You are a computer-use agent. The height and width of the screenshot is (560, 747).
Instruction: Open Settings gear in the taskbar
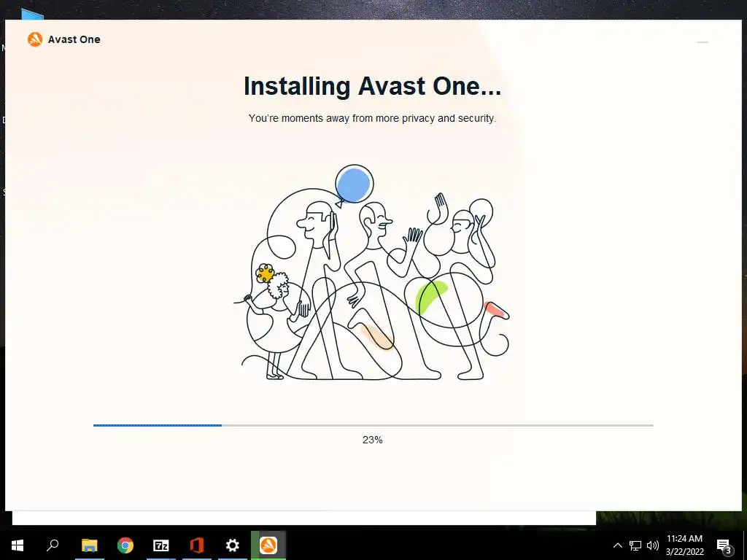(x=233, y=545)
